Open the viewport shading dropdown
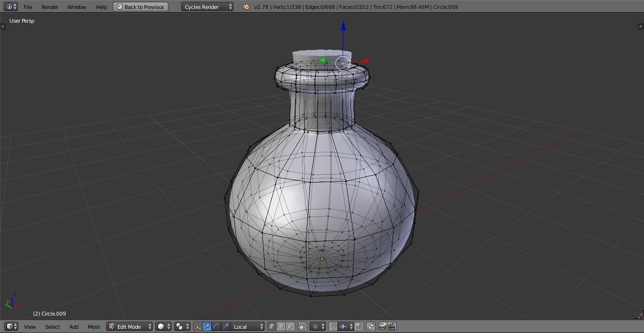 tap(164, 326)
